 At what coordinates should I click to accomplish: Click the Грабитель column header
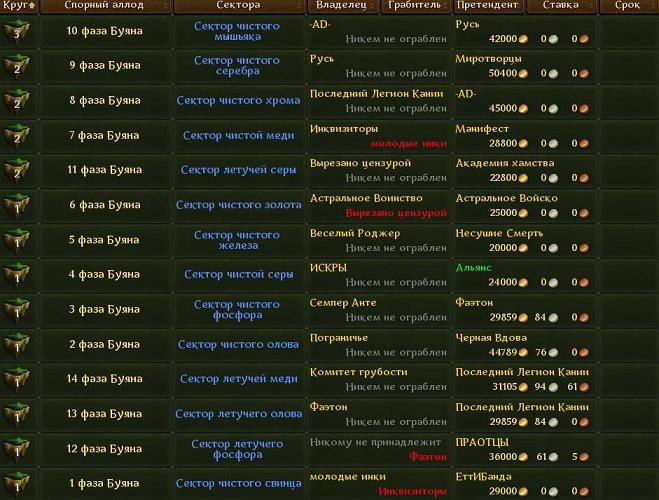pos(415,6)
